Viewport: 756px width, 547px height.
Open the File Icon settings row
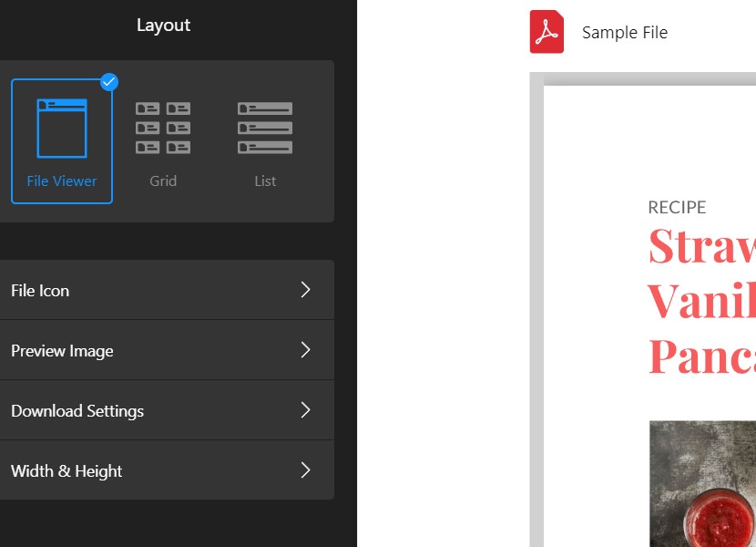pyautogui.click(x=137, y=290)
